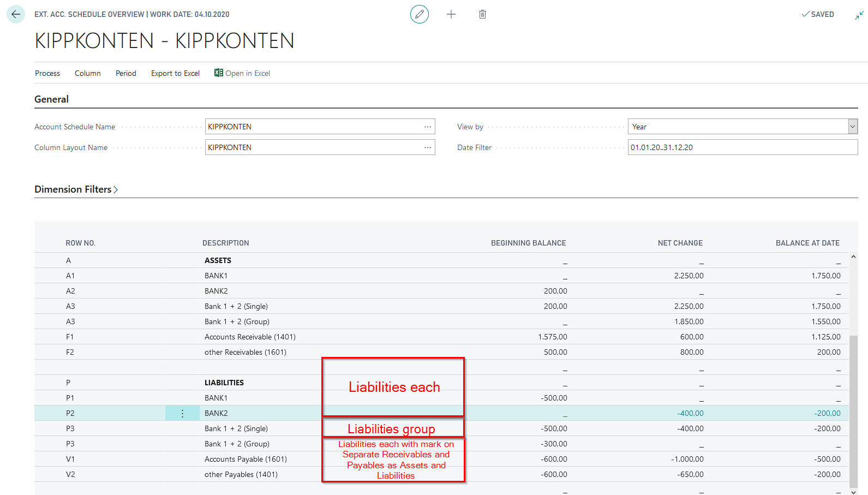Image resolution: width=868 pixels, height=495 pixels.
Task: Open the Process menu
Action: click(x=47, y=73)
